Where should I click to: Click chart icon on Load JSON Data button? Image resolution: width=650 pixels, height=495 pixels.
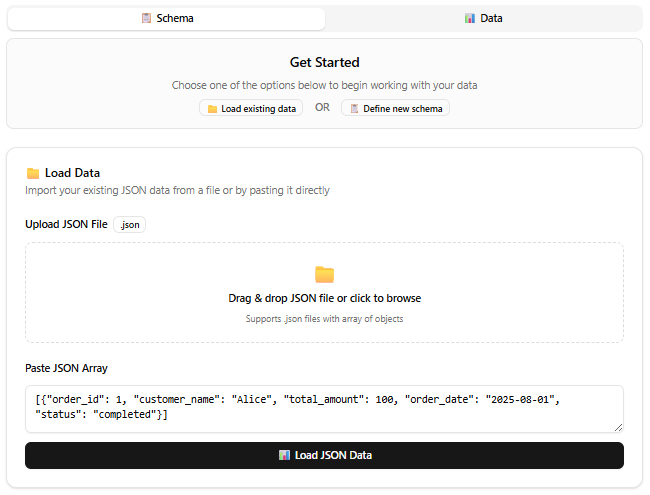point(285,455)
